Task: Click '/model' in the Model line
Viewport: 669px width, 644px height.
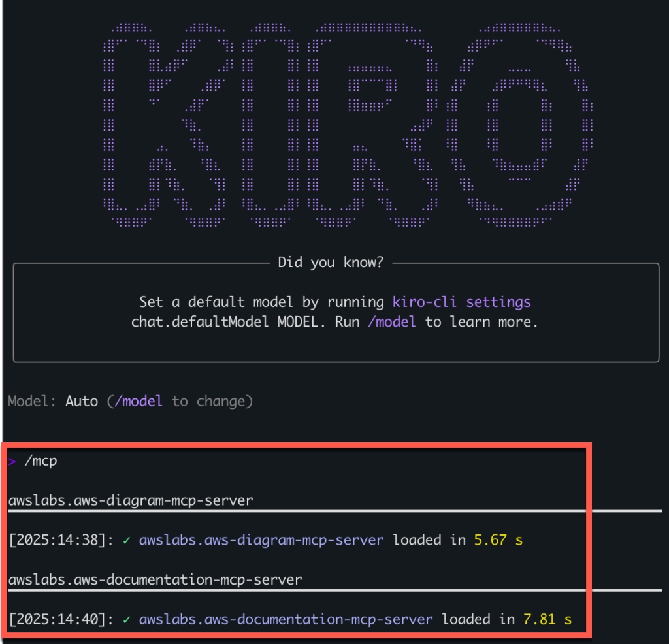Action: pos(139,401)
